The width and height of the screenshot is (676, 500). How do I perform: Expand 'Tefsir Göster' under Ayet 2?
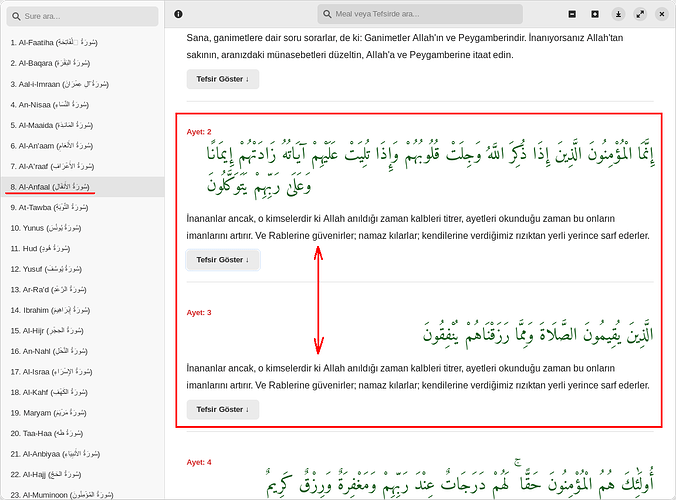coord(223,260)
